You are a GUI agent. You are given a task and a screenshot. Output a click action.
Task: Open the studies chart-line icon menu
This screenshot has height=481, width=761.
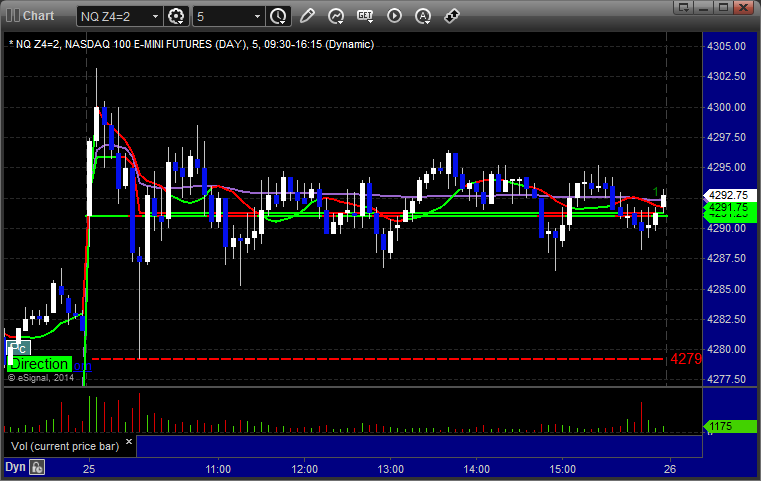(336, 16)
